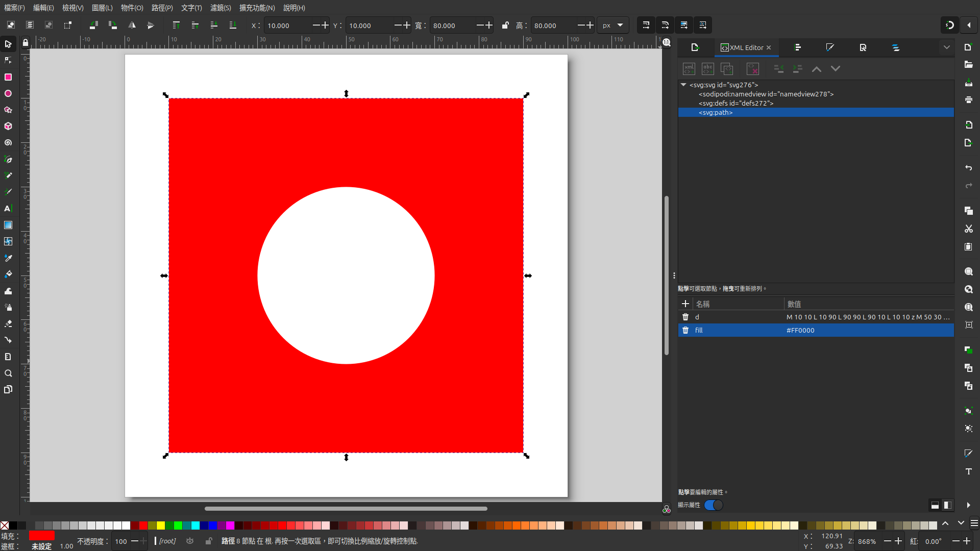Click the Cut scissors icon

968,229
